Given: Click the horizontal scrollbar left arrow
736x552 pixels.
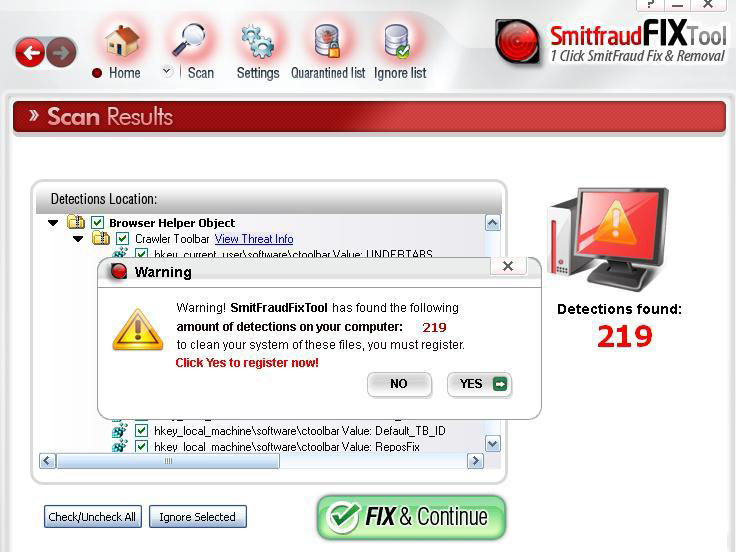Looking at the screenshot, I should [47, 461].
